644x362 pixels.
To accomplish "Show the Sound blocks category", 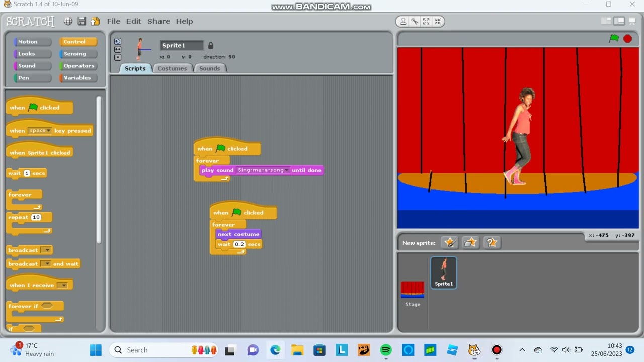I will coord(33,66).
